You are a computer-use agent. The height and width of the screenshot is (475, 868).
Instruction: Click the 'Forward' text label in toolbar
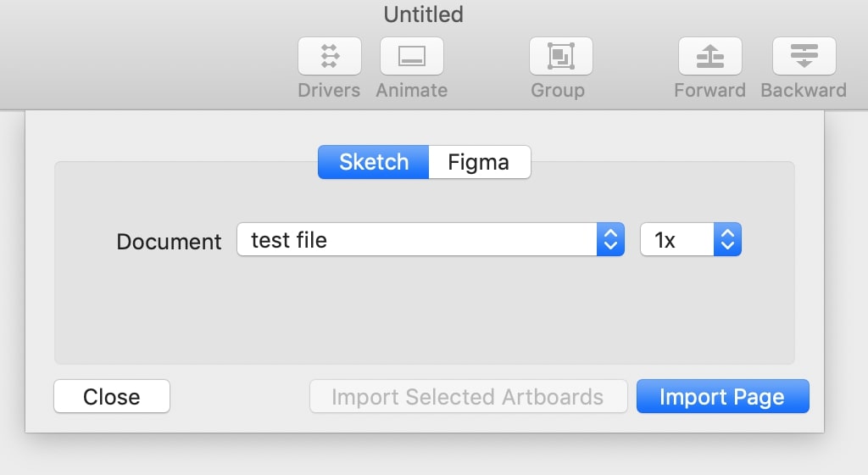click(709, 90)
